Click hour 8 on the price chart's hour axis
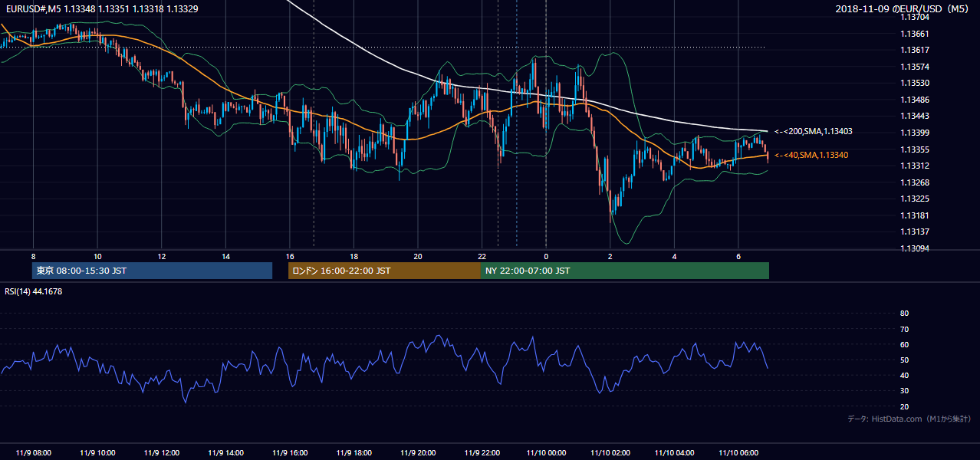 (33, 256)
